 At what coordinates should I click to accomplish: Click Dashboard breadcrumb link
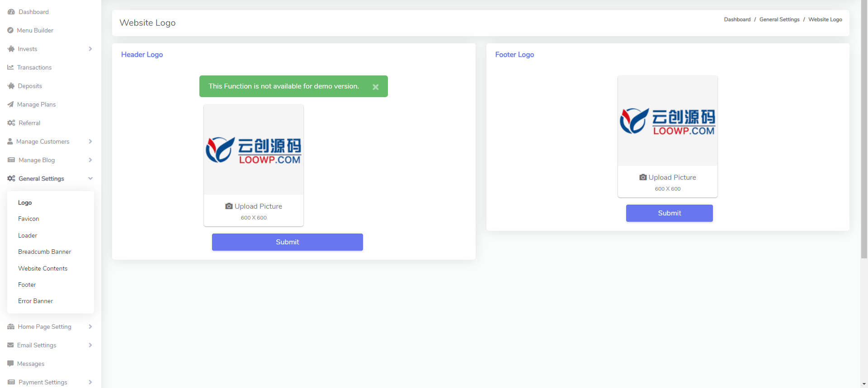pyautogui.click(x=737, y=19)
